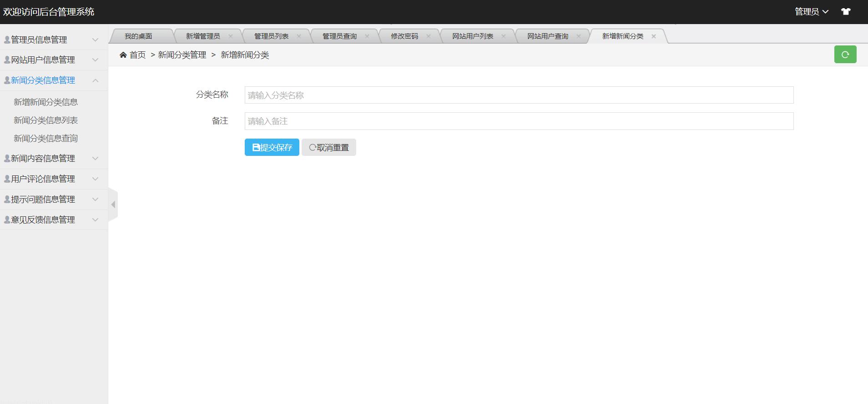Click the green refresh icon button

[845, 55]
